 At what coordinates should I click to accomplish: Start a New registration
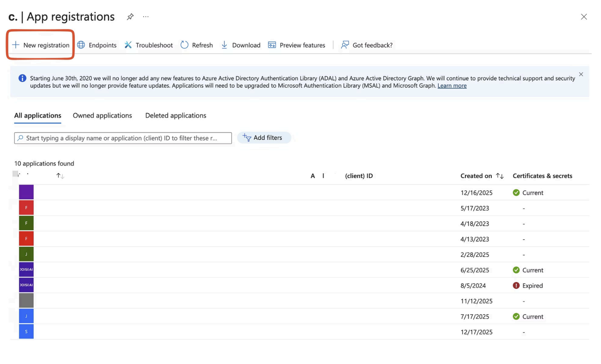pos(40,45)
